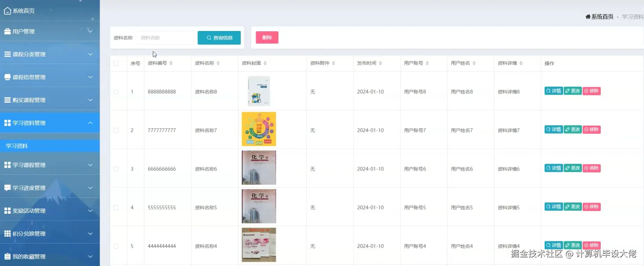Click 移除 button for 资料名称6 row

click(592, 168)
